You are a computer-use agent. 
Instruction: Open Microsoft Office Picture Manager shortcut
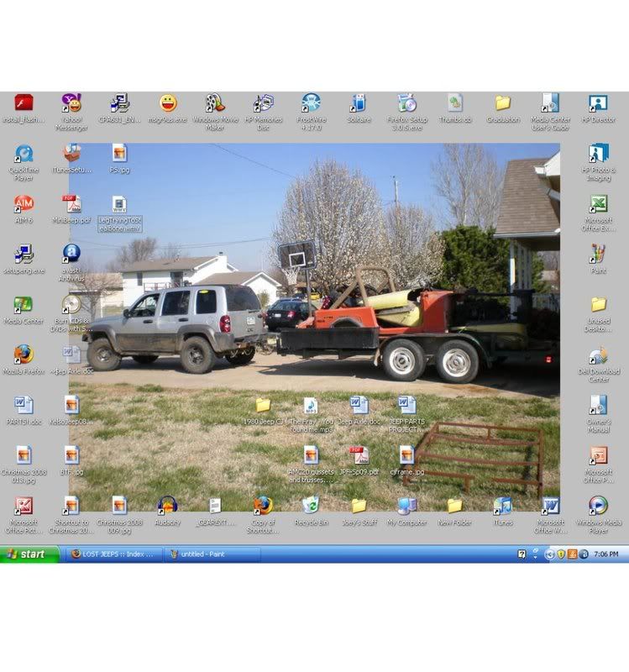[x=24, y=507]
